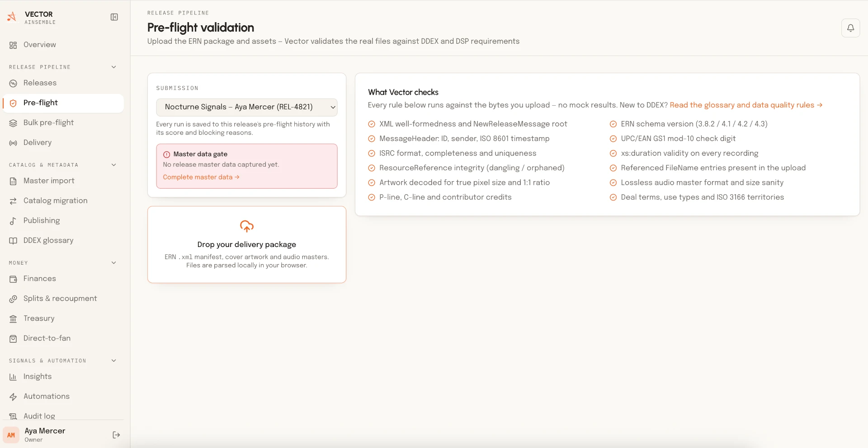Click 'P-line, C-line and contributor credits' text
The image size is (868, 448).
coord(445,197)
